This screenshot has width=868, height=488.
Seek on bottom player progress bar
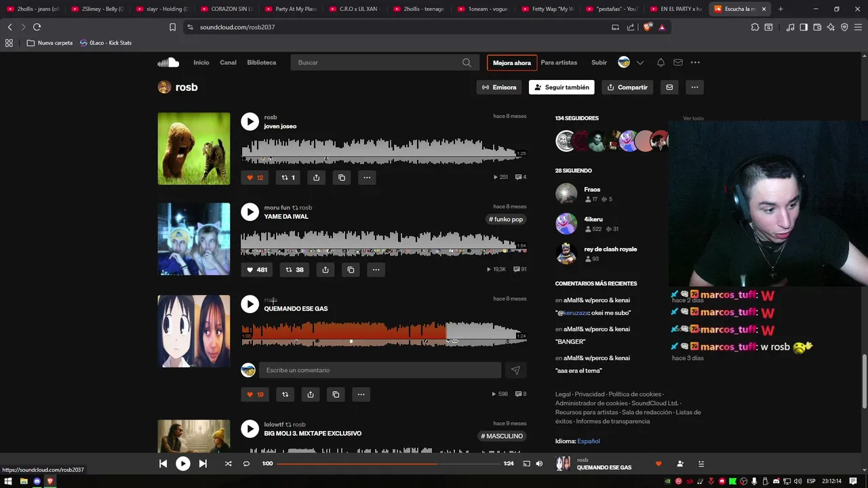(x=387, y=464)
